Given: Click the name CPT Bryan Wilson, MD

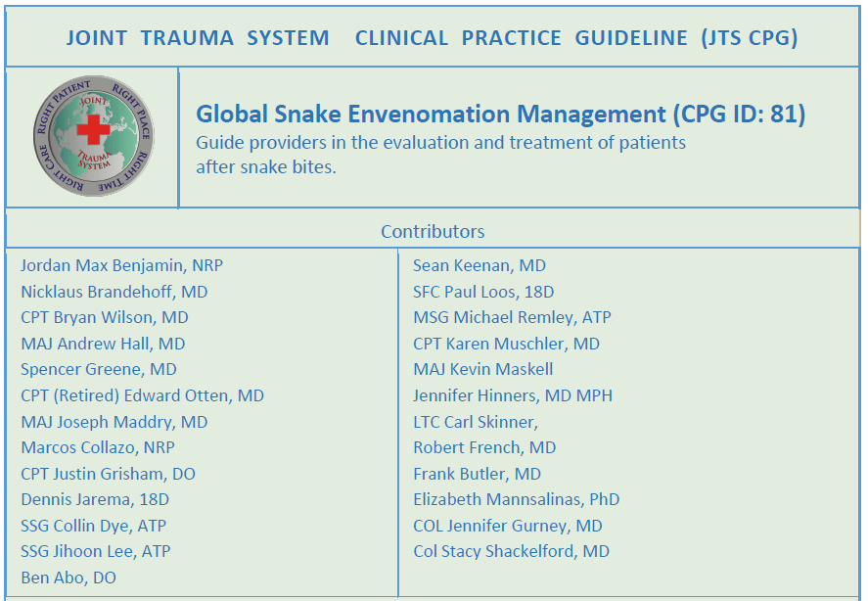Looking at the screenshot, I should (104, 318).
